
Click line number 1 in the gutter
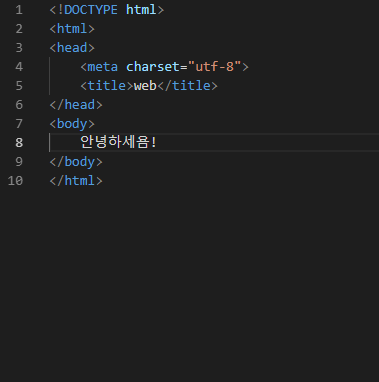pos(19,10)
